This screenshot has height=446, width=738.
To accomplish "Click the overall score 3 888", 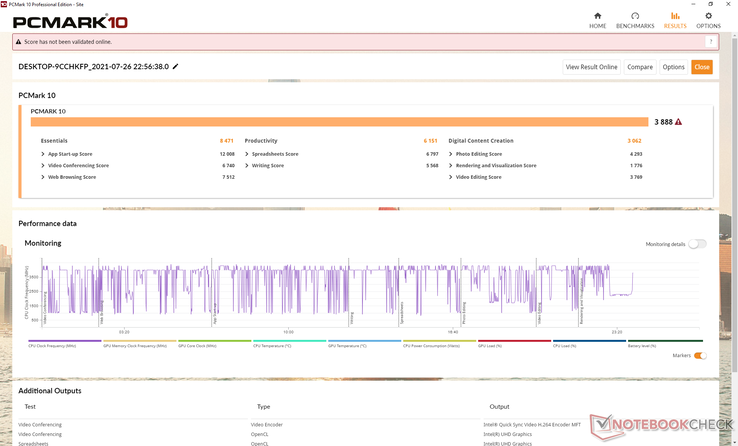I will click(663, 122).
